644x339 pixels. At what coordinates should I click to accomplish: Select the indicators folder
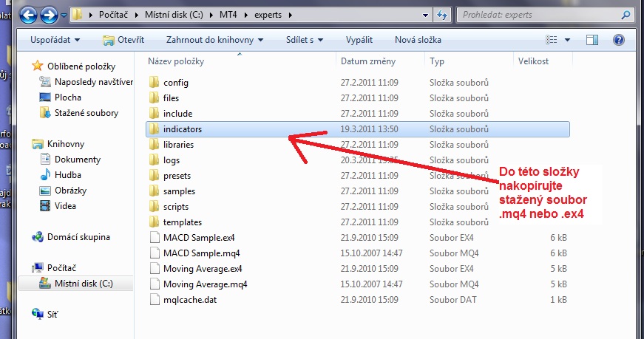click(182, 129)
